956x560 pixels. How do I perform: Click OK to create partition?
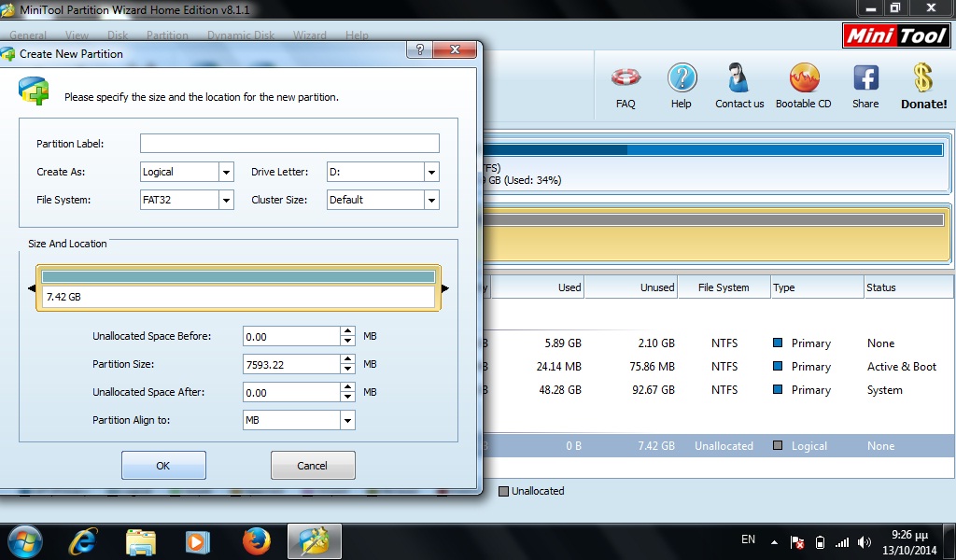pyautogui.click(x=163, y=466)
